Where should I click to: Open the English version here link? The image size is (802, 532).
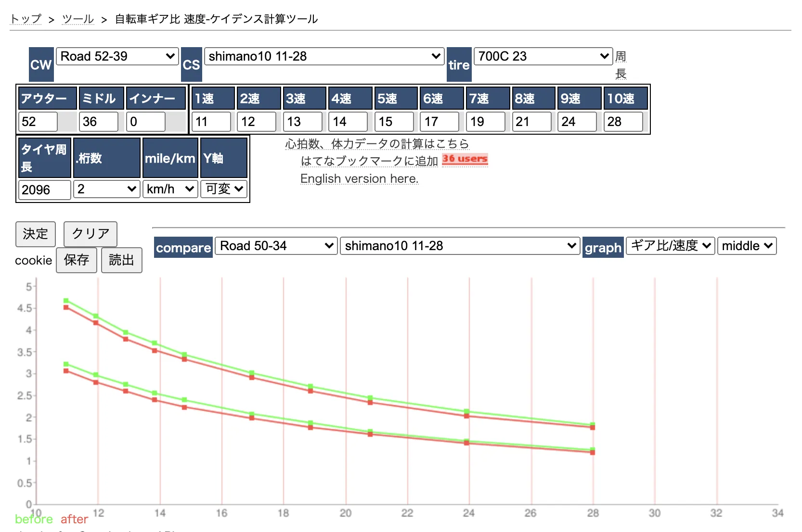click(x=359, y=179)
